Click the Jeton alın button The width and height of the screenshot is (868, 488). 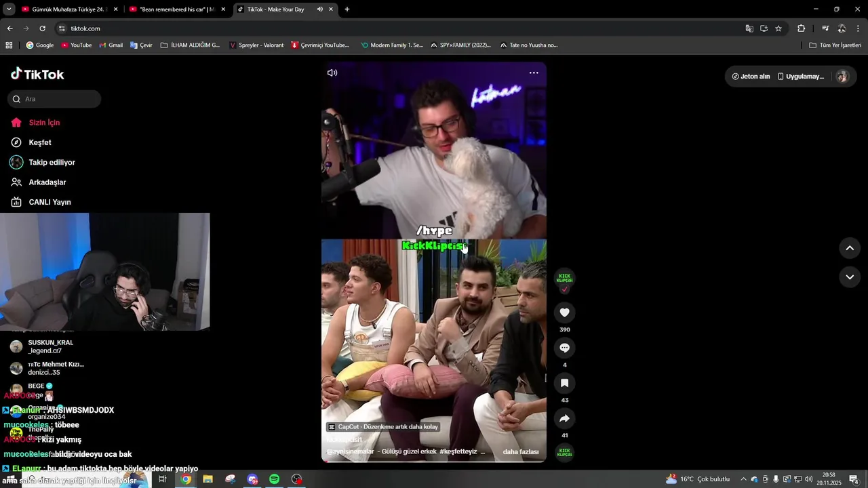coord(751,77)
